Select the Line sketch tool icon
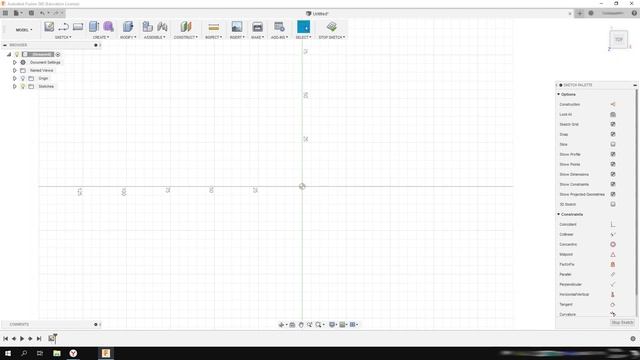This screenshot has width=640, height=360. coord(63,27)
